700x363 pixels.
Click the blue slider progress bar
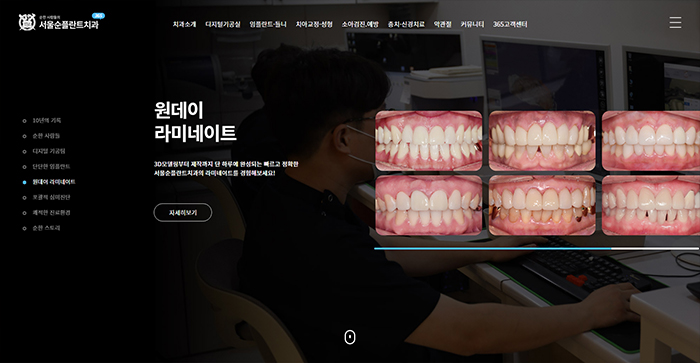[492, 249]
